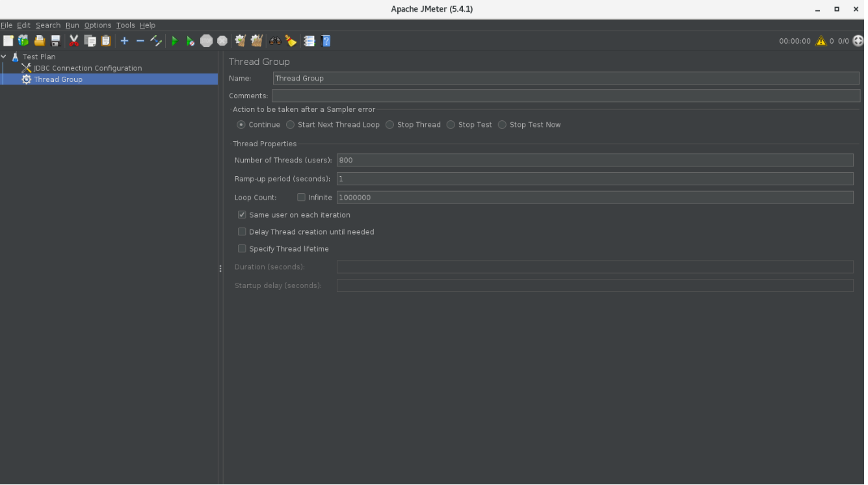Click the Open file folder icon

[x=40, y=41]
